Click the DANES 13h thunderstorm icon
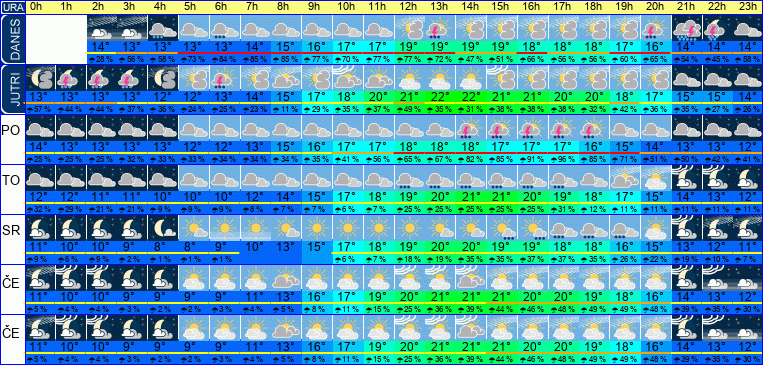The width and height of the screenshot is (763, 365). (x=439, y=28)
